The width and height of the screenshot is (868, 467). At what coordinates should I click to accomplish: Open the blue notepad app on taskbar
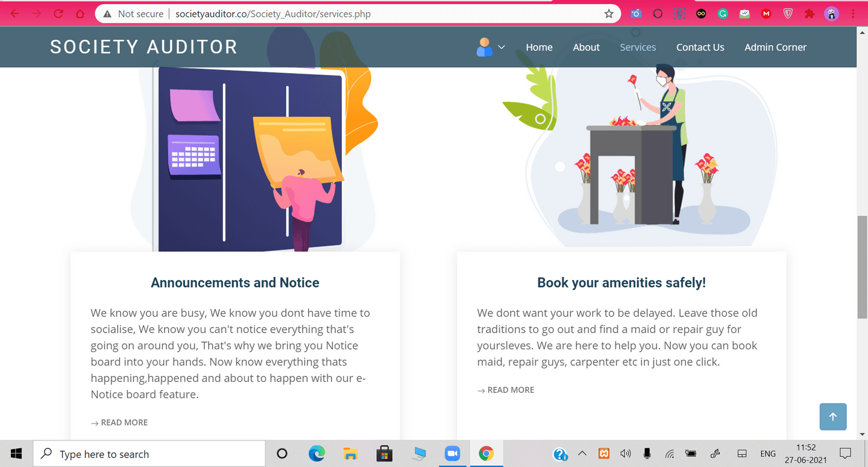(x=418, y=454)
